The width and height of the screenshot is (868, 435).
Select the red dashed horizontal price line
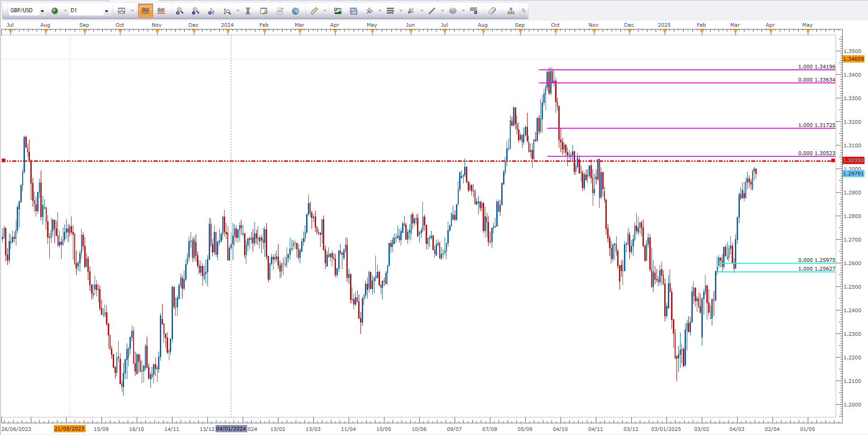coord(317,161)
